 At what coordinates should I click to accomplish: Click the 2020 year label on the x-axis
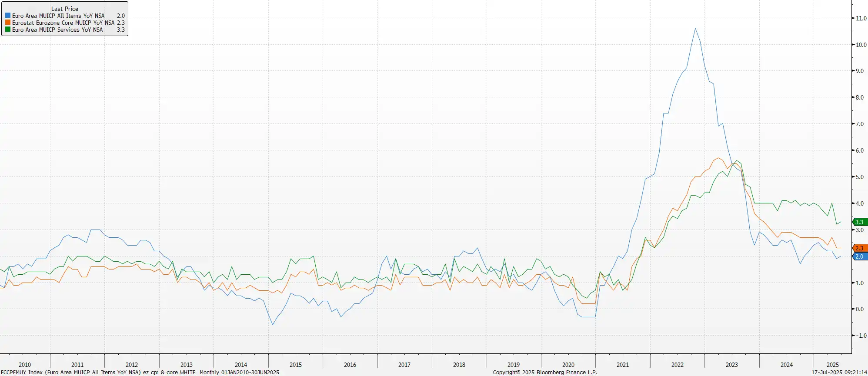pos(568,365)
